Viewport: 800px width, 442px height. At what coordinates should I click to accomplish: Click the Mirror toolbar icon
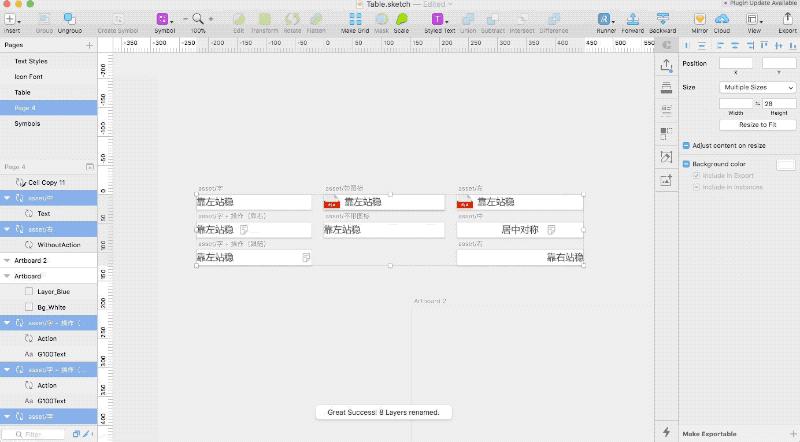tap(699, 19)
